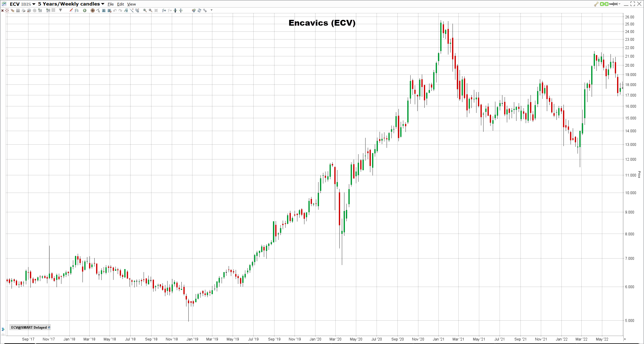This screenshot has width=644, height=344.
Task: Click the Mar '20 date axis label
Action: pyautogui.click(x=335, y=339)
